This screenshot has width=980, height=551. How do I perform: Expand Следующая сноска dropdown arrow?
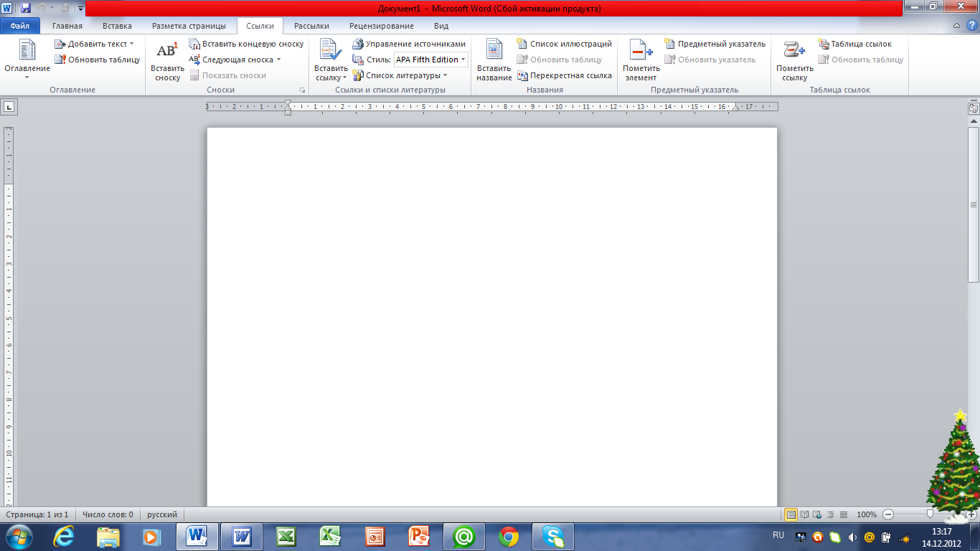pos(278,60)
